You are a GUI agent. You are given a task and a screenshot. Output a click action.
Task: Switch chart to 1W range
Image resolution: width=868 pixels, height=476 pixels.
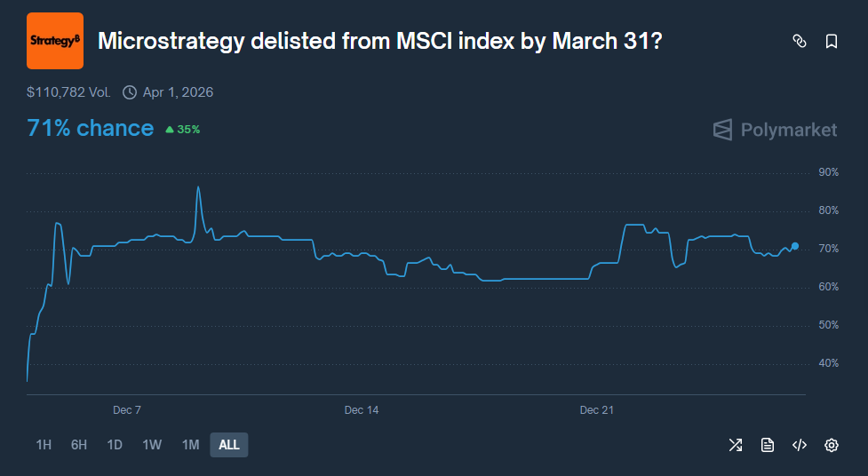coord(152,445)
